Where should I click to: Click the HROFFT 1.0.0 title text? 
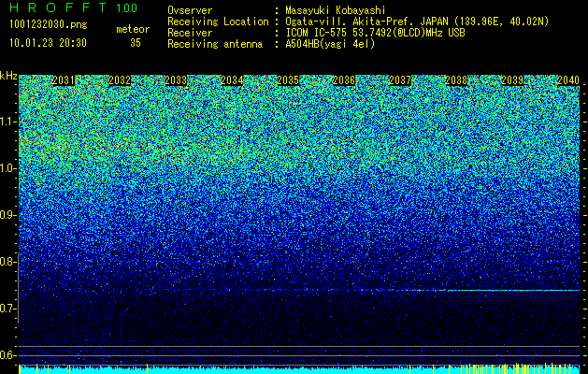(74, 7)
